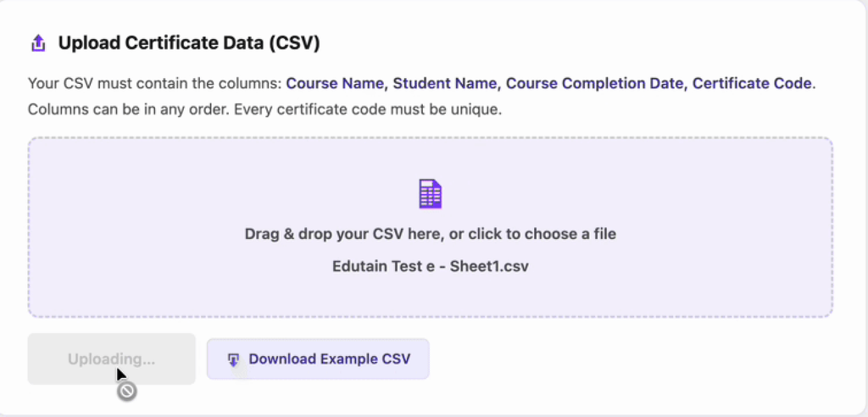Select the 'Edutain Test e - Sheet1.csv' filename
This screenshot has height=417, width=868.
430,266
